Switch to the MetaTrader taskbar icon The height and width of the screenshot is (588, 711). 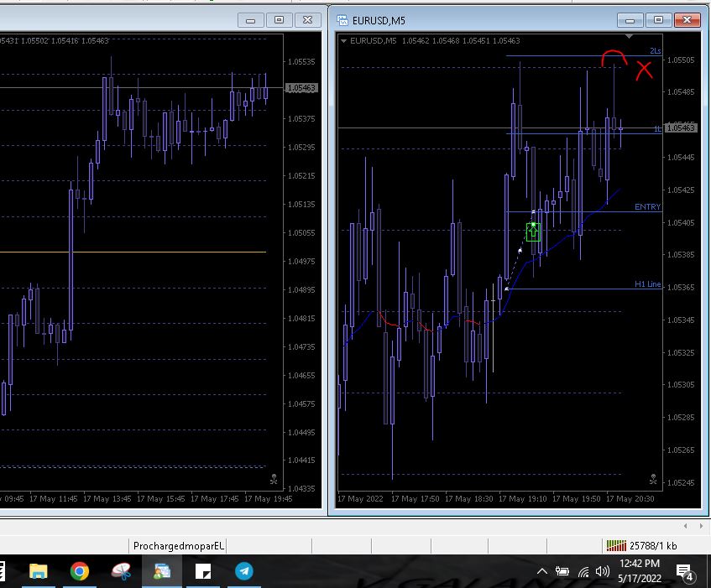(162, 571)
